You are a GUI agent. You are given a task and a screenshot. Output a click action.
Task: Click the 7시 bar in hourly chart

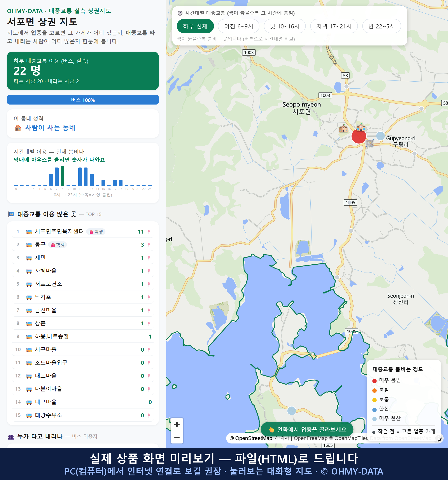(56, 176)
